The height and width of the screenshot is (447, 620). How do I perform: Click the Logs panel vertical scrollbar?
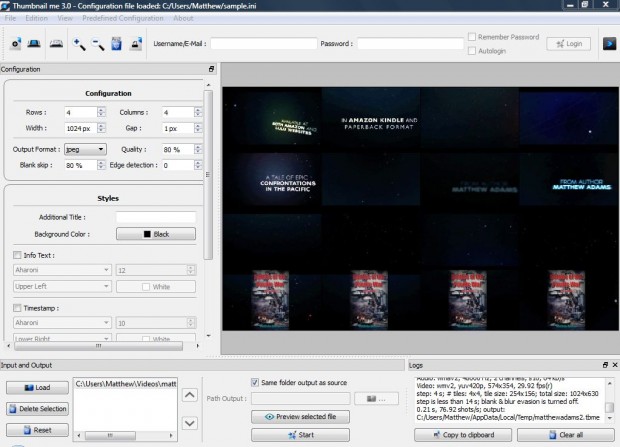[610, 407]
